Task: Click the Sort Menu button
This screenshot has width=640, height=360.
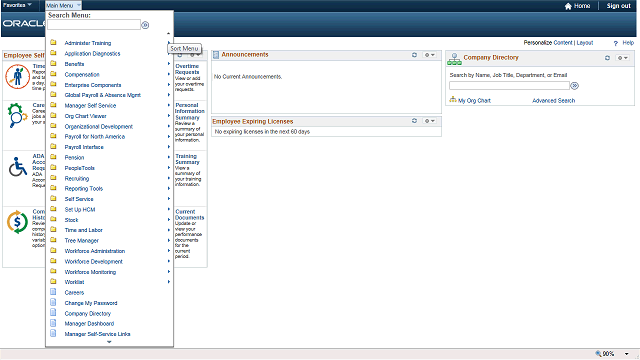Action: coord(184,49)
